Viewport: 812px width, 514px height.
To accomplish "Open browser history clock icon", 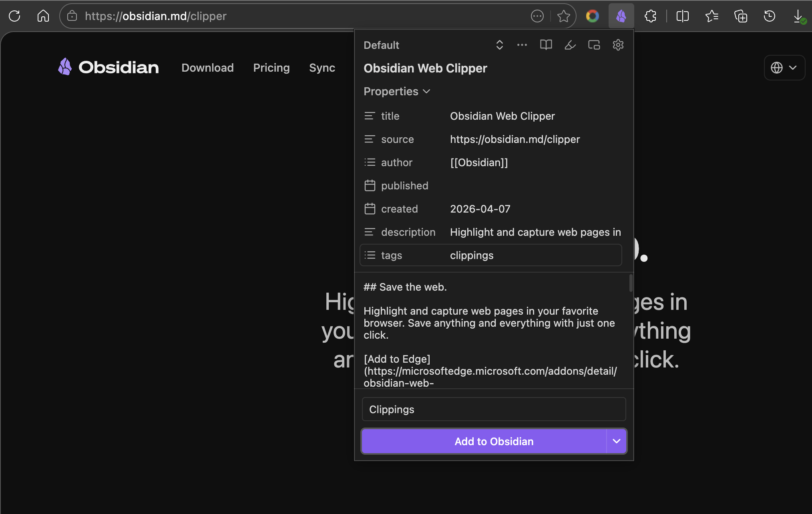I will tap(769, 16).
